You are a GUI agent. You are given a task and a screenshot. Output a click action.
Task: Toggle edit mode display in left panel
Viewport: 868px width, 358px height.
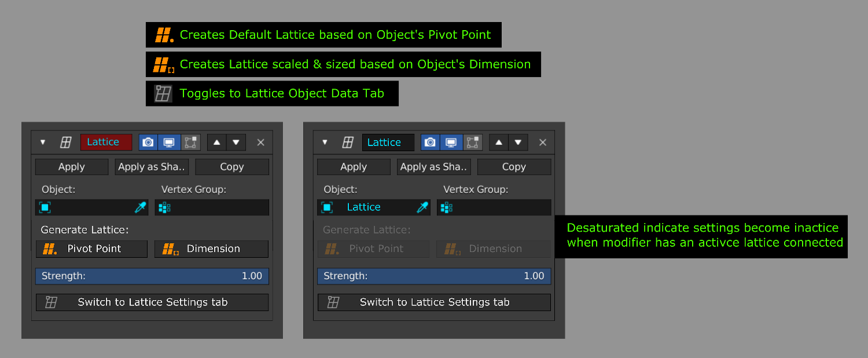190,143
